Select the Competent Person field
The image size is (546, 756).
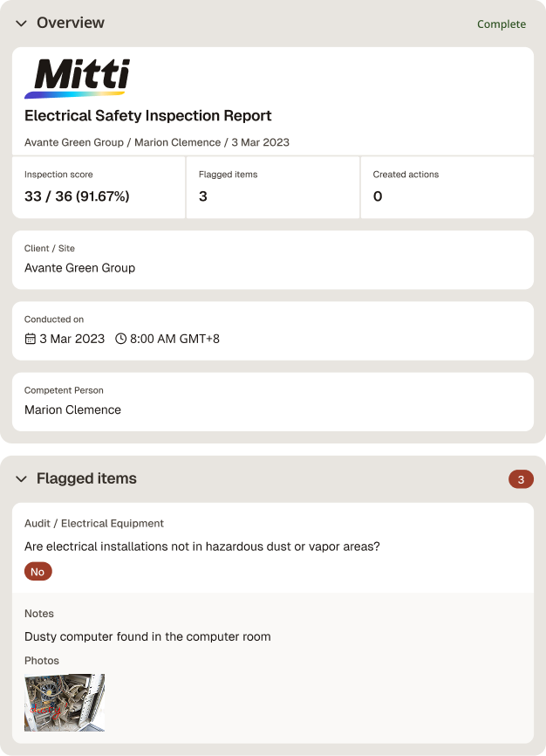(x=273, y=402)
